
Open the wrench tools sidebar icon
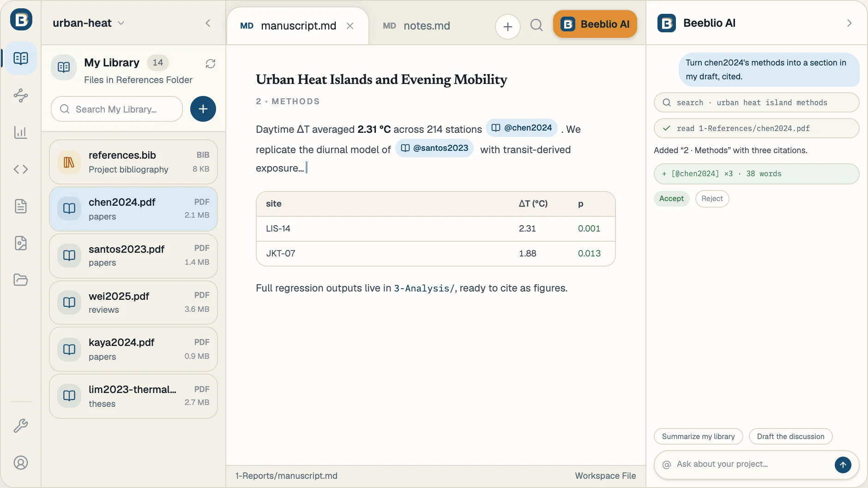(21, 425)
